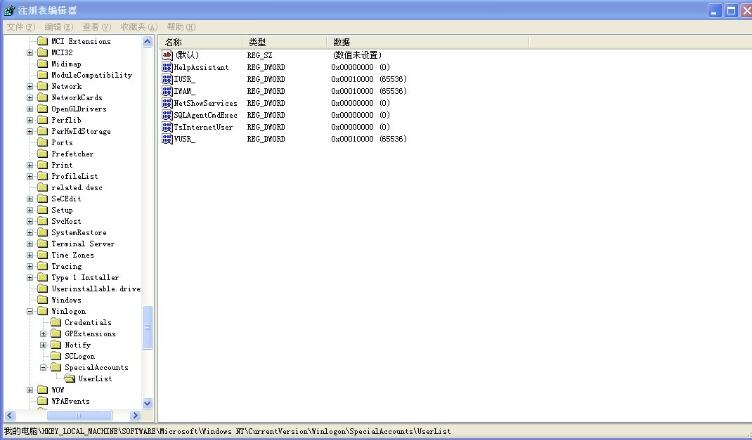Collapse the SpecialAccounts tree node
The height and width of the screenshot is (440, 752).
pyautogui.click(x=43, y=367)
